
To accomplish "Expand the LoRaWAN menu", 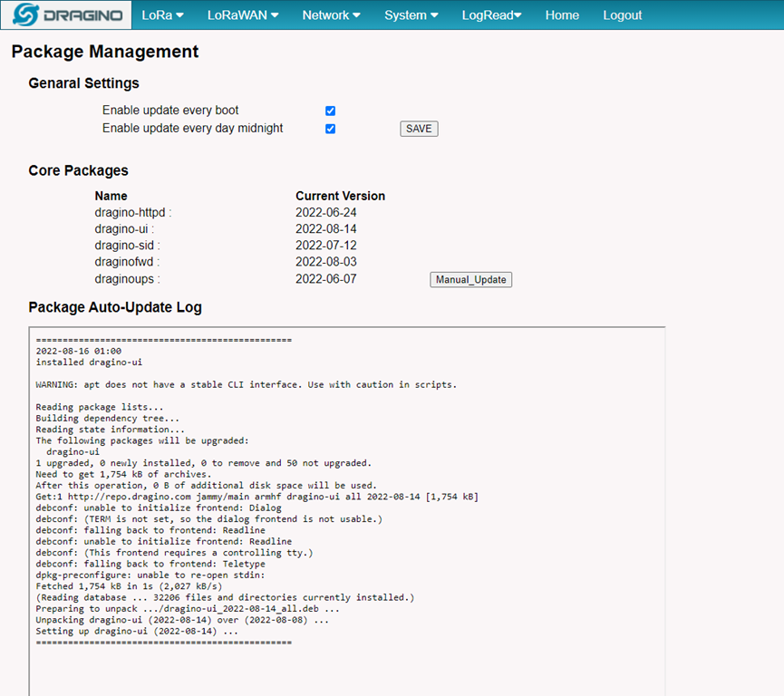I will click(243, 15).
